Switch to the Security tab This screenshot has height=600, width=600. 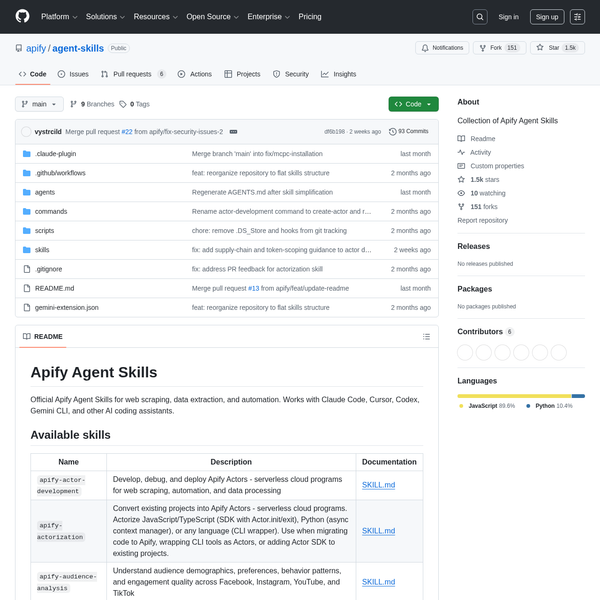291,74
